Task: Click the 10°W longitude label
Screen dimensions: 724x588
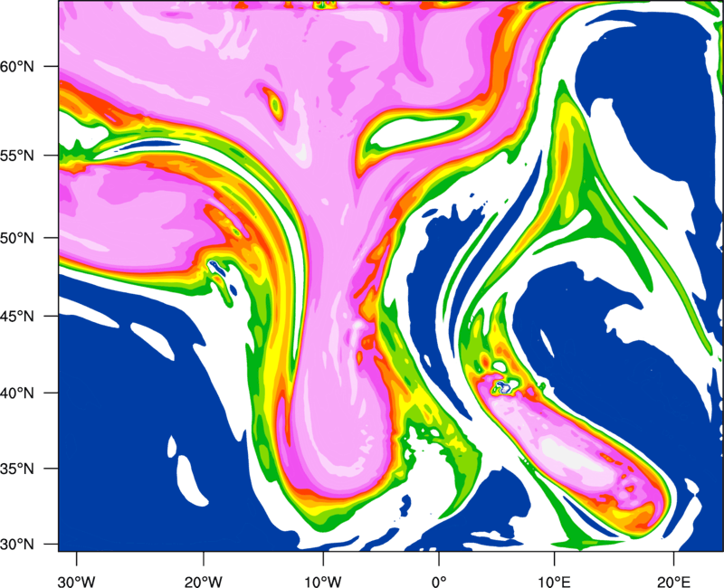Action: pyautogui.click(x=322, y=581)
